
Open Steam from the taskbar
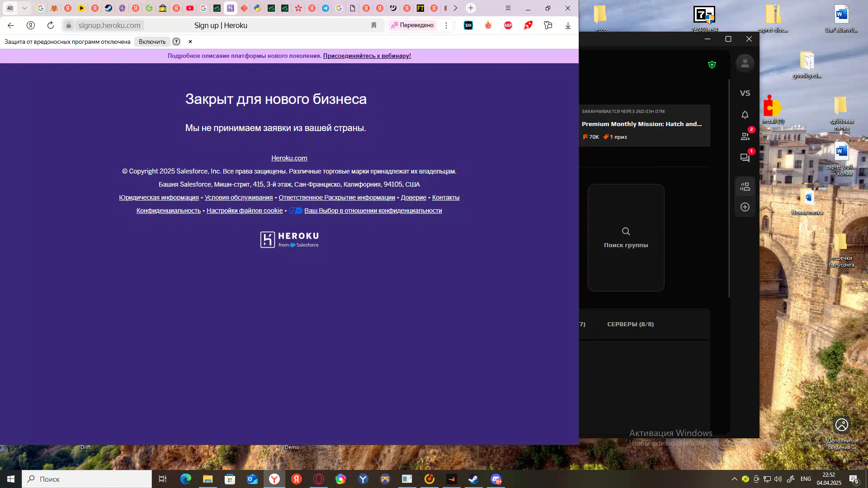click(x=473, y=479)
